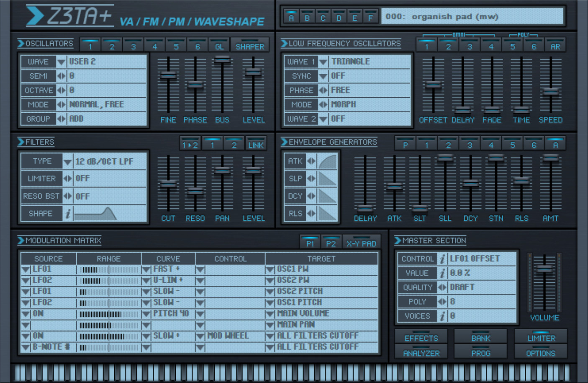The width and height of the screenshot is (588, 383).
Task: Click the filter LIMITER stepper arrows
Action: coord(68,179)
